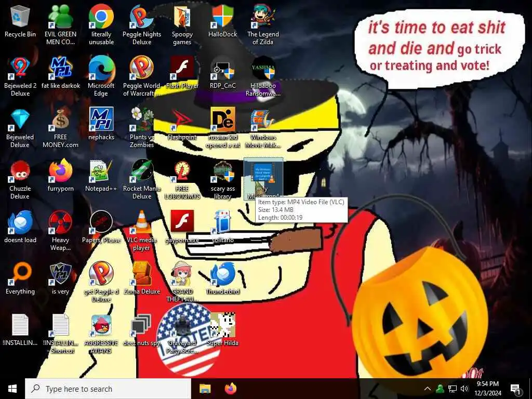This screenshot has height=399, width=532.
Task: Open the network status tray icon
Action: pyautogui.click(x=453, y=389)
